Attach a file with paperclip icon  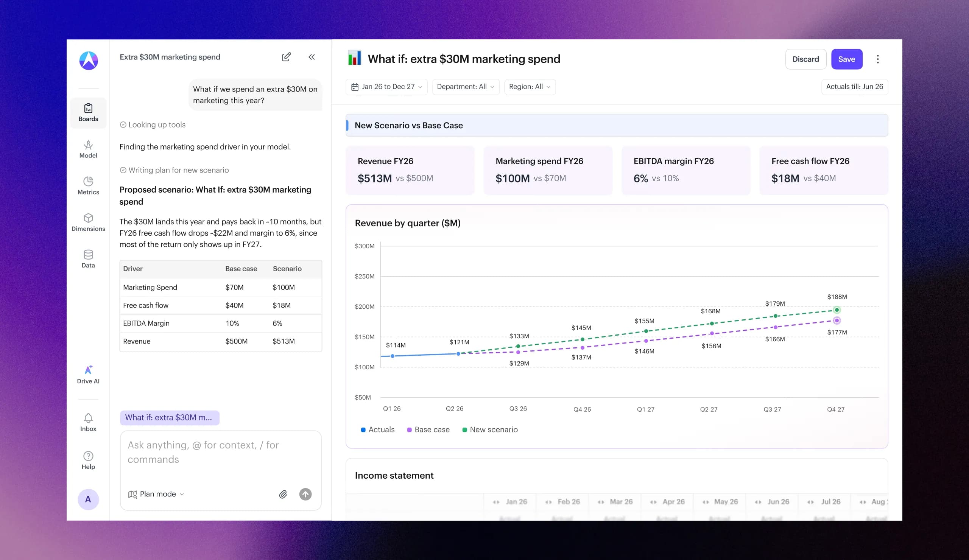point(283,494)
